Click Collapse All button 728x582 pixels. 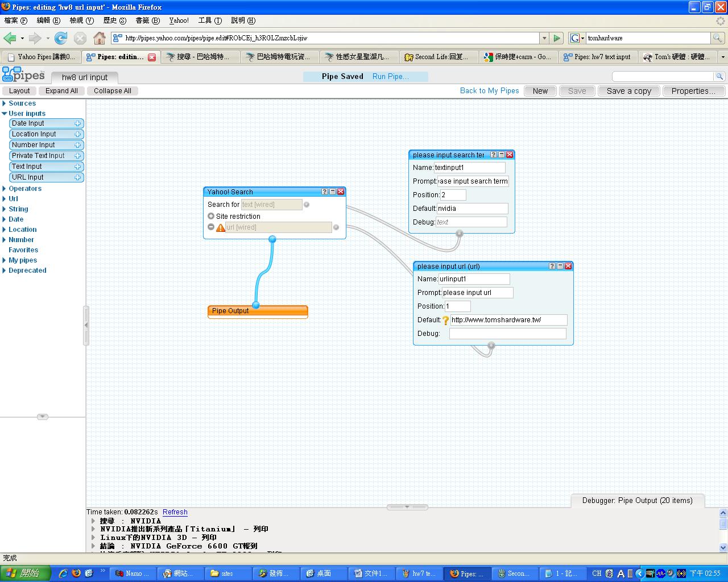[112, 91]
